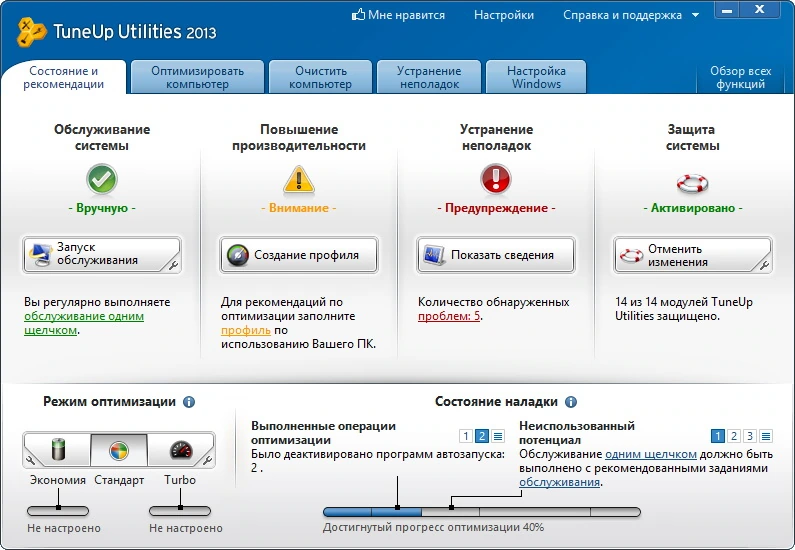
Task: Show page 1 of Выполненные операции
Action: (466, 436)
